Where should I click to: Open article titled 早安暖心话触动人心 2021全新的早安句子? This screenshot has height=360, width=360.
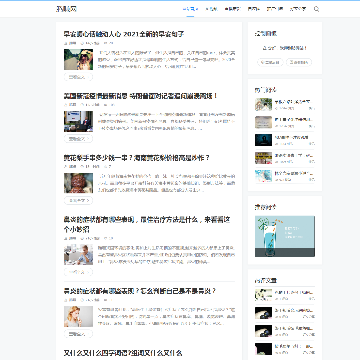pyautogui.click(x=124, y=34)
